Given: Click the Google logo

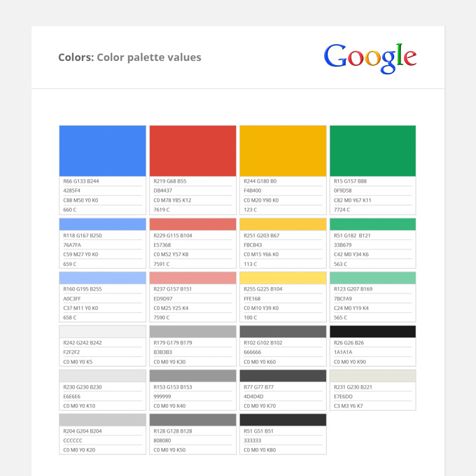Looking at the screenshot, I should 370,58.
